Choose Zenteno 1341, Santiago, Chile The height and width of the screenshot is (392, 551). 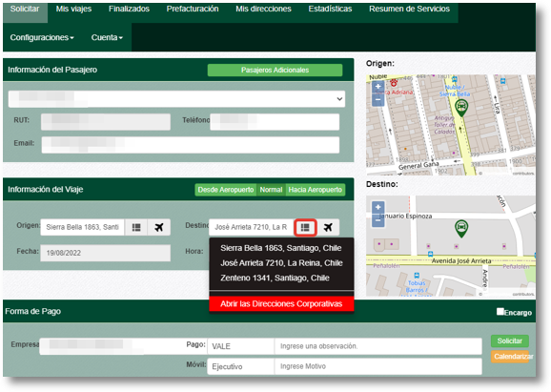281,279
